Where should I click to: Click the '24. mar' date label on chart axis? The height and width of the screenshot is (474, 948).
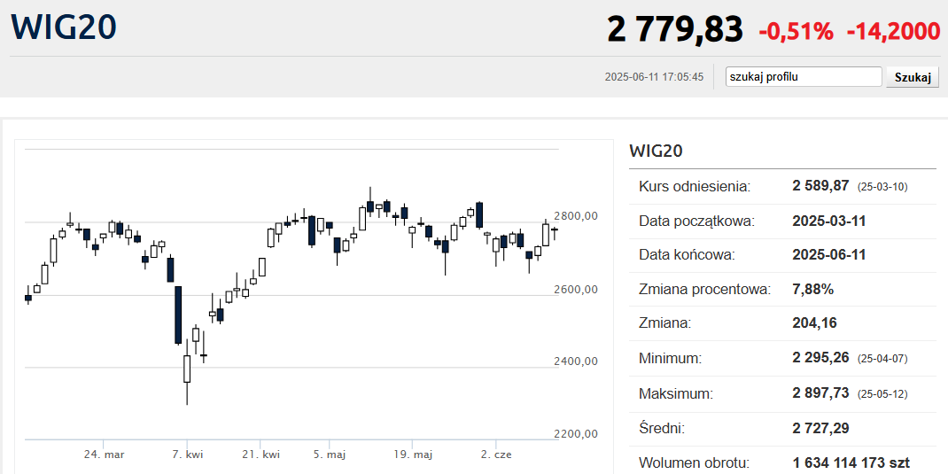point(104,454)
